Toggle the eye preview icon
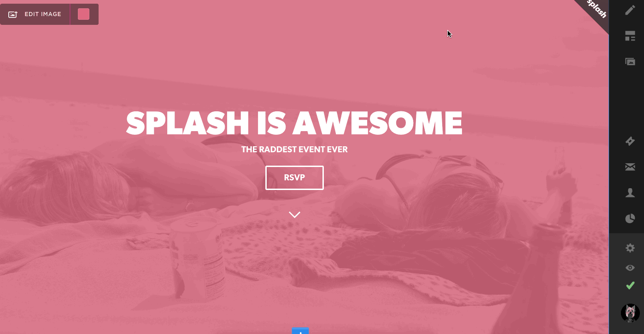 click(x=630, y=268)
